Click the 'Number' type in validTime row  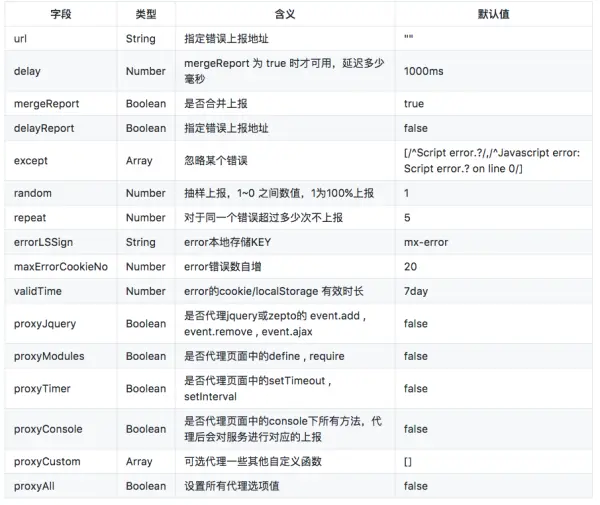(145, 291)
